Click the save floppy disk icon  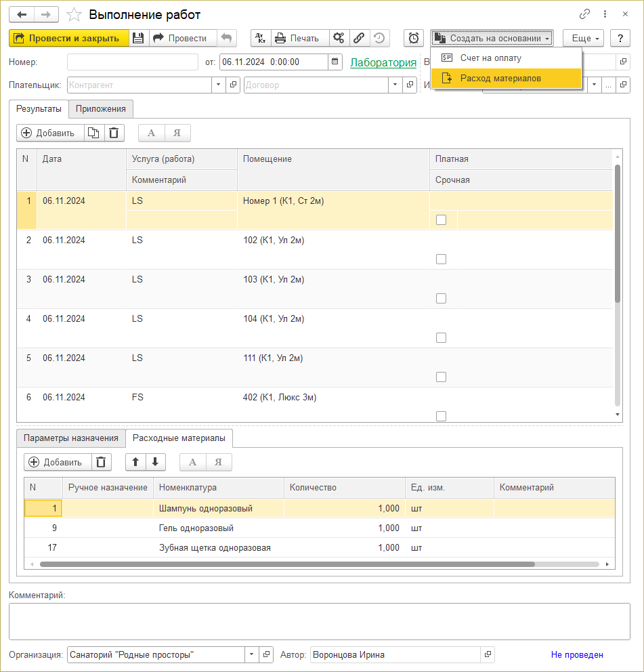[138, 38]
